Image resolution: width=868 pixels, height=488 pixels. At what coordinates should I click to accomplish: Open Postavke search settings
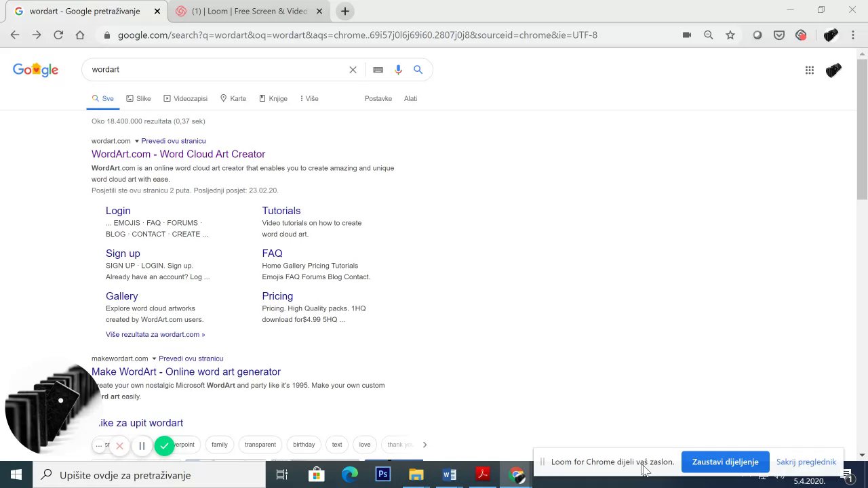pos(378,98)
